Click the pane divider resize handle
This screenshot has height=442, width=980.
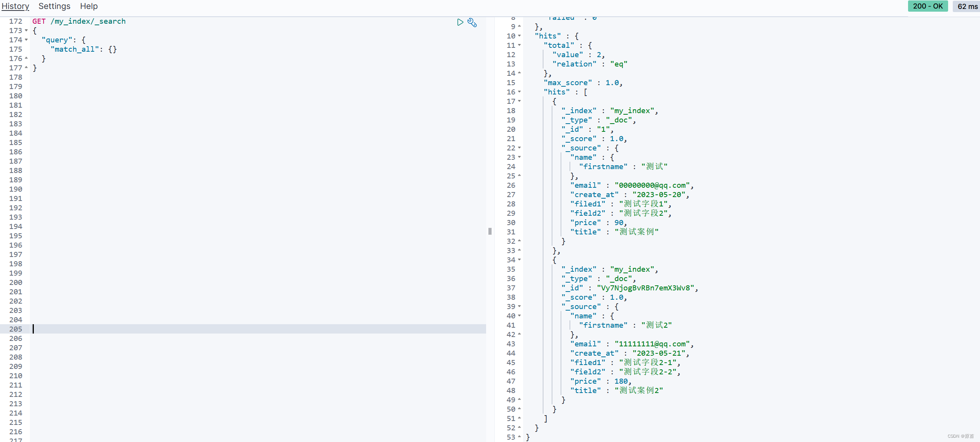pyautogui.click(x=490, y=231)
